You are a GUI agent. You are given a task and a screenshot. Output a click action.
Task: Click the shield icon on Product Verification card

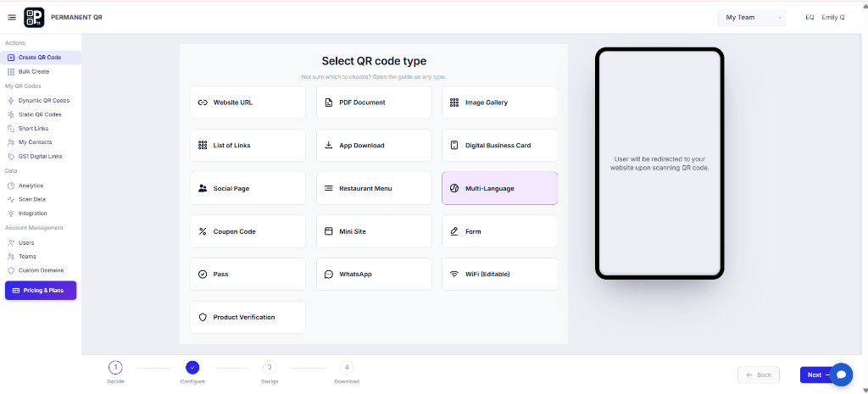click(x=203, y=317)
